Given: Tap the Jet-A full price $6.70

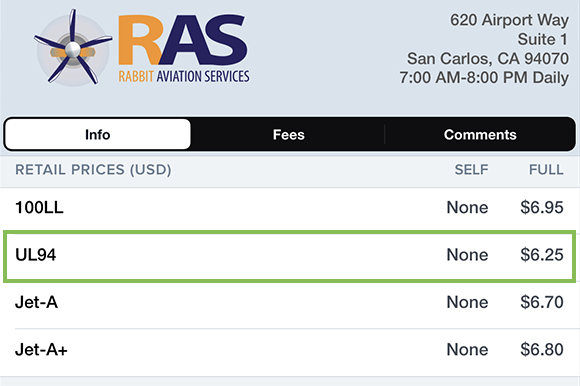Looking at the screenshot, I should tap(542, 302).
